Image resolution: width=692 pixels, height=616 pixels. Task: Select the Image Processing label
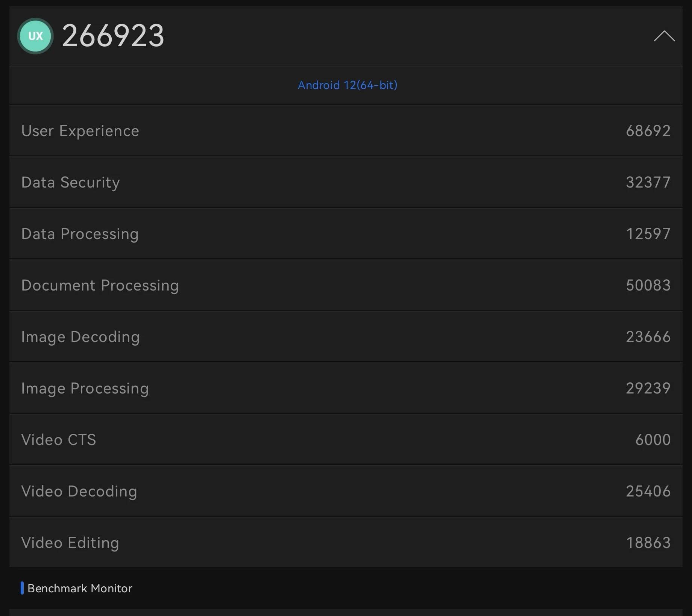[85, 388]
